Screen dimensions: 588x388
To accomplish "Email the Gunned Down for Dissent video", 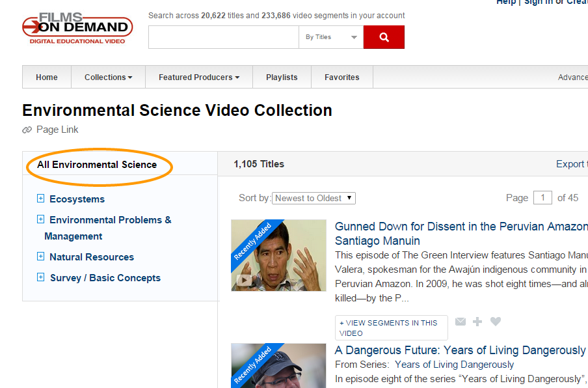I will [461, 322].
